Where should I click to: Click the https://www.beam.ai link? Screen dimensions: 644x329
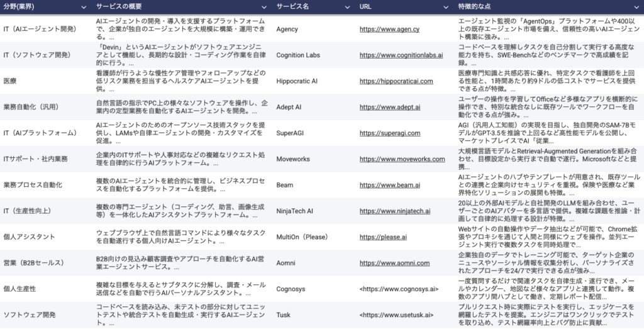(390, 185)
